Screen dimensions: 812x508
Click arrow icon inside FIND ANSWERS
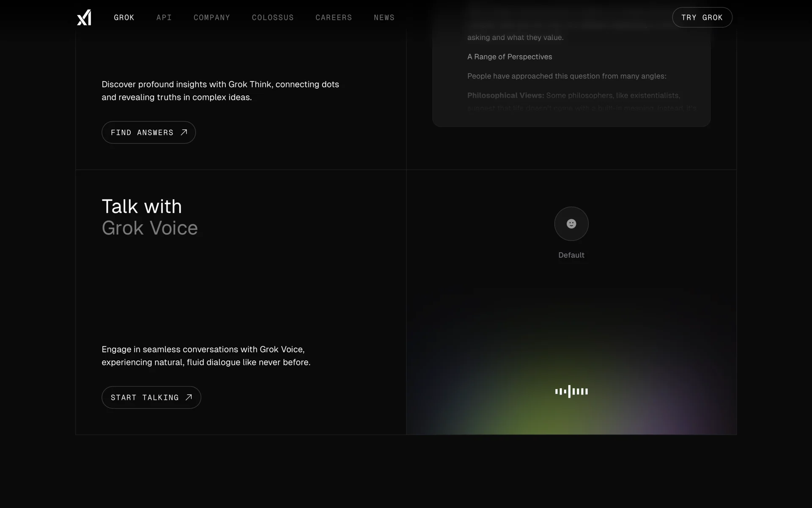pyautogui.click(x=184, y=133)
